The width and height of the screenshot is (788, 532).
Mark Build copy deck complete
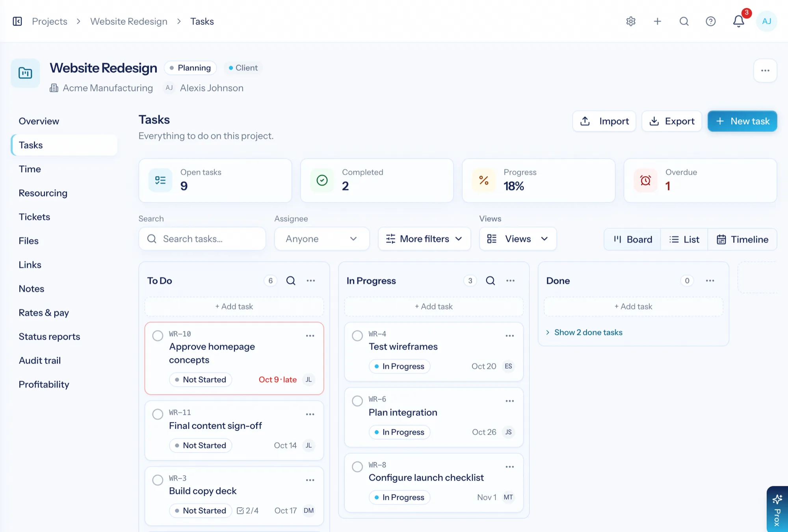[158, 480]
